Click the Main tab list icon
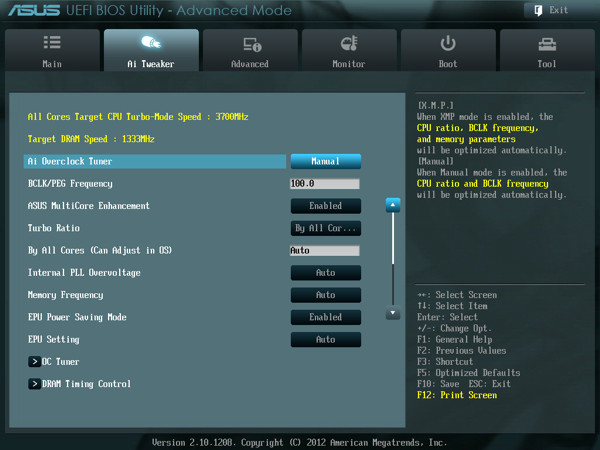 pos(52,42)
